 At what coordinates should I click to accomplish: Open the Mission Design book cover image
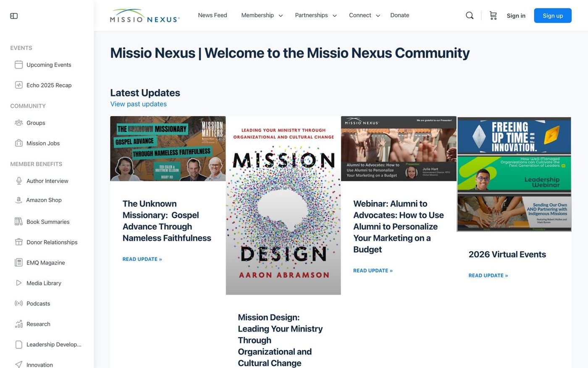click(x=283, y=206)
